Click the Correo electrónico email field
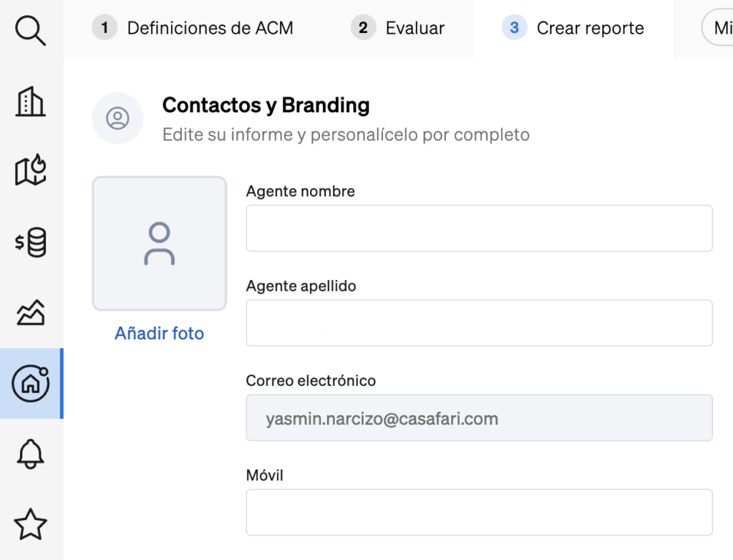 (x=479, y=418)
